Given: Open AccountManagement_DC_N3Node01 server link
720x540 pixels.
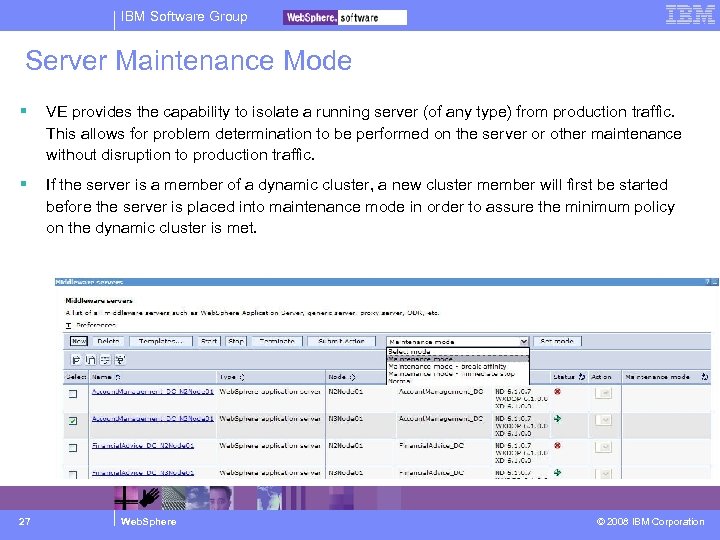Looking at the screenshot, I should 153,418.
